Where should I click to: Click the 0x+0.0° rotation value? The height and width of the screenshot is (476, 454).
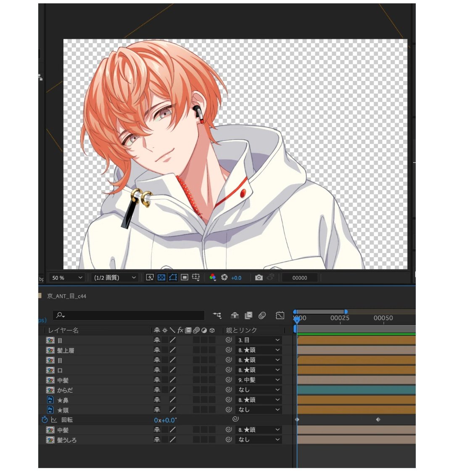(165, 420)
